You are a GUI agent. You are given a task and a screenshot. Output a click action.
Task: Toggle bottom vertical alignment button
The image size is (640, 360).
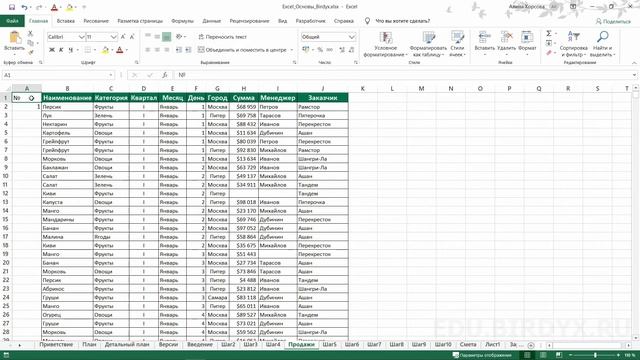pos(167,37)
